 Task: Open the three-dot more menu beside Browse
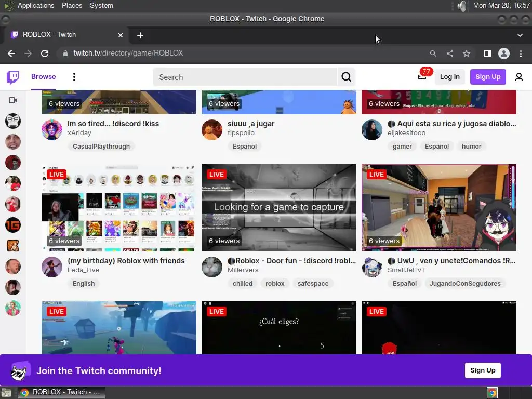[x=74, y=77]
